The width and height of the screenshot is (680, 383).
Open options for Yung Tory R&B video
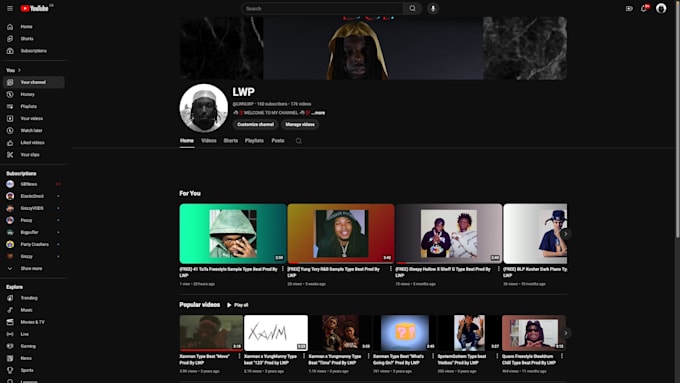[391, 269]
